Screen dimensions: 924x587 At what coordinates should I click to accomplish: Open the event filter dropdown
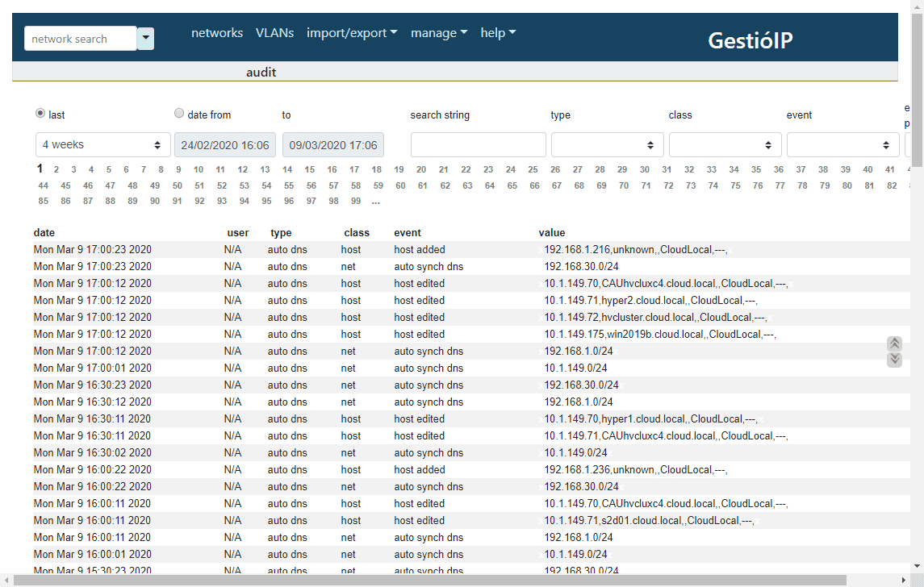click(842, 145)
